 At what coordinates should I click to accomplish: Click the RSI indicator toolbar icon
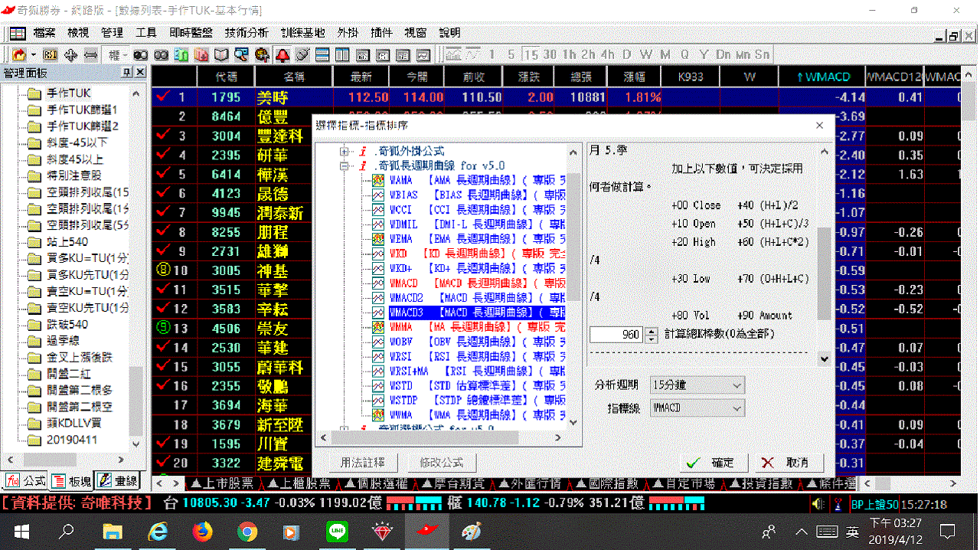point(51,55)
